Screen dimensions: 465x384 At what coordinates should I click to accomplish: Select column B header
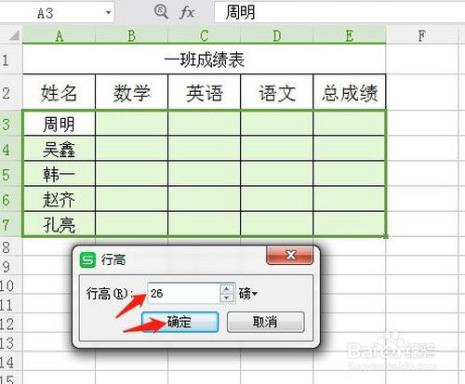coord(132,36)
